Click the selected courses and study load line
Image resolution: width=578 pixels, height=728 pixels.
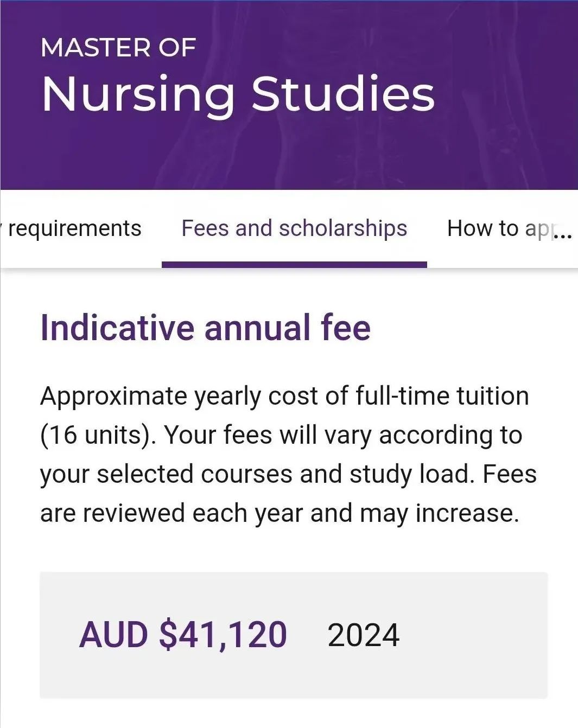(255, 474)
